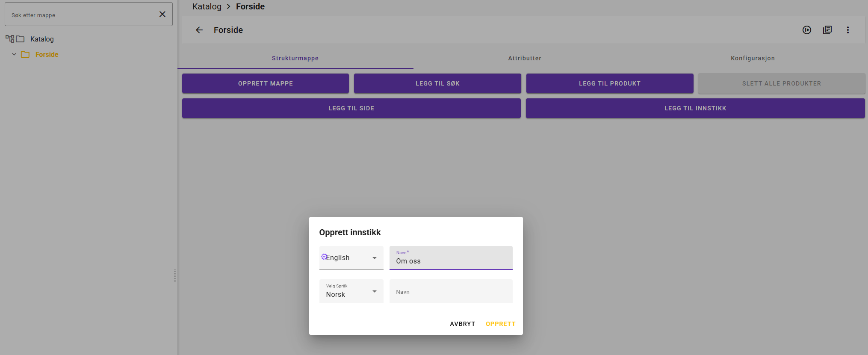Clear the folder search with X icon
The image size is (868, 355).
(x=162, y=14)
